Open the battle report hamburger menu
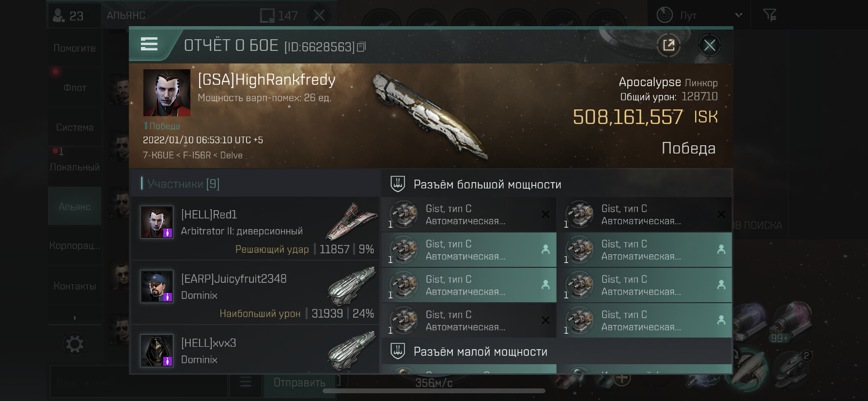 (x=149, y=44)
